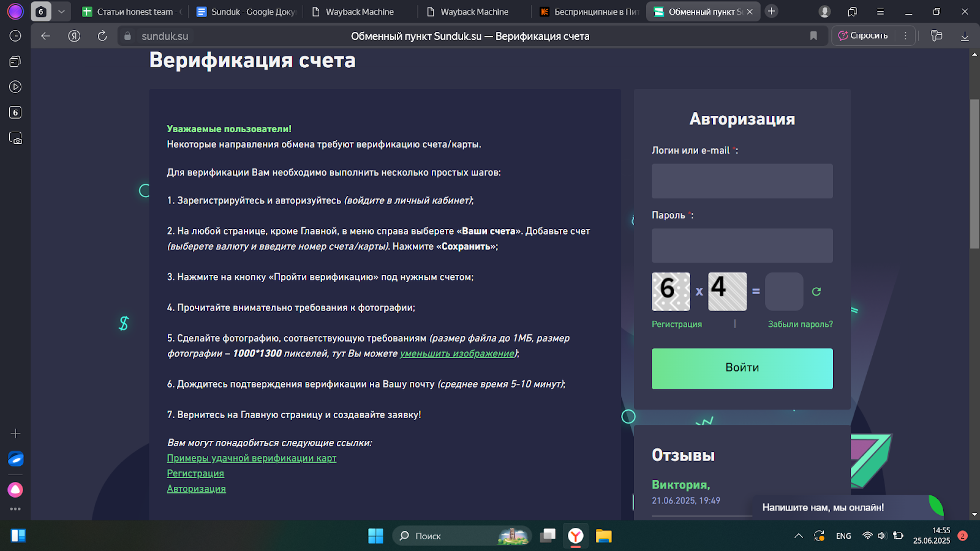This screenshot has height=551, width=980.
Task: Refresh the captcha with the green arrow
Action: [x=816, y=291]
